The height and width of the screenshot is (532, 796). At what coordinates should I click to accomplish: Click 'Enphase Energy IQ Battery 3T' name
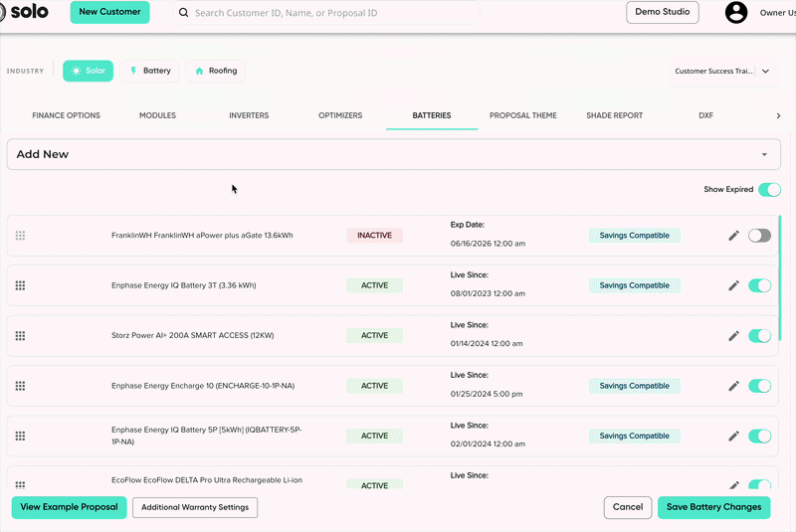tap(184, 285)
